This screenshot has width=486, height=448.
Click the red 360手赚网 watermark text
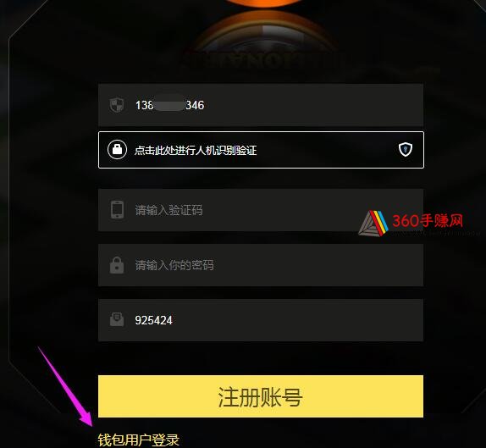[x=428, y=221]
